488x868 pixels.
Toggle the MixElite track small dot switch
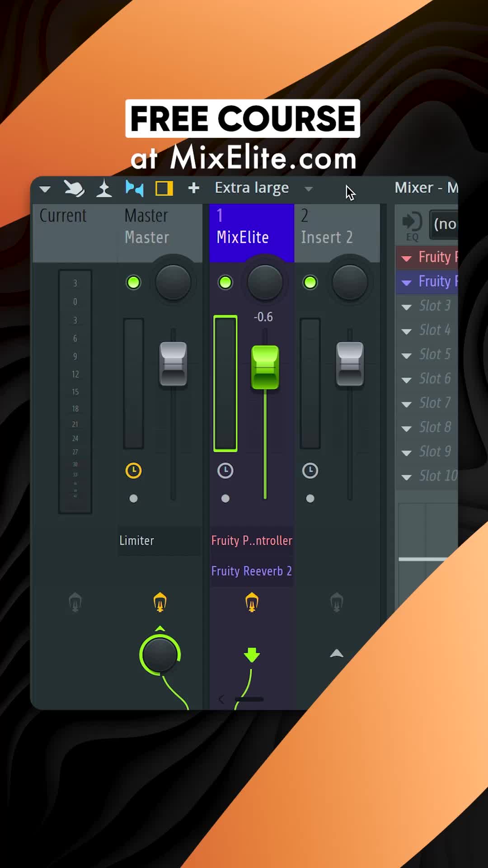point(225,499)
